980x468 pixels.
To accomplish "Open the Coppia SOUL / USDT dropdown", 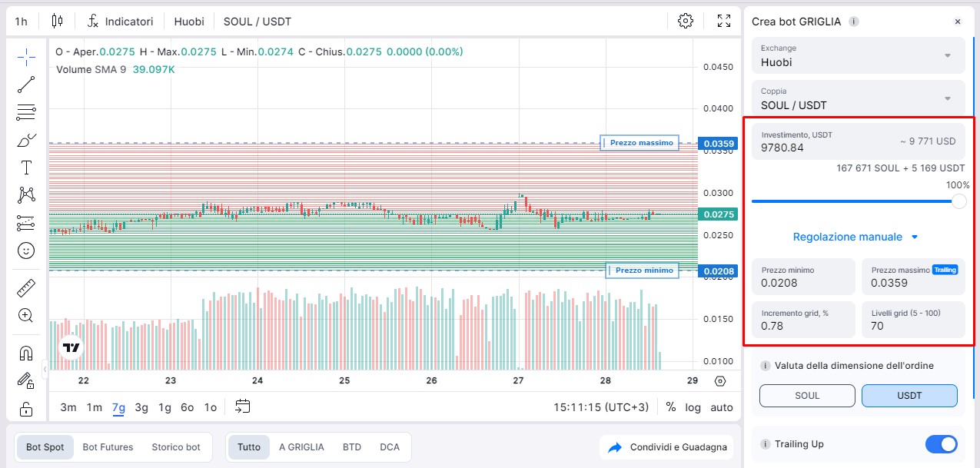I will (858, 98).
